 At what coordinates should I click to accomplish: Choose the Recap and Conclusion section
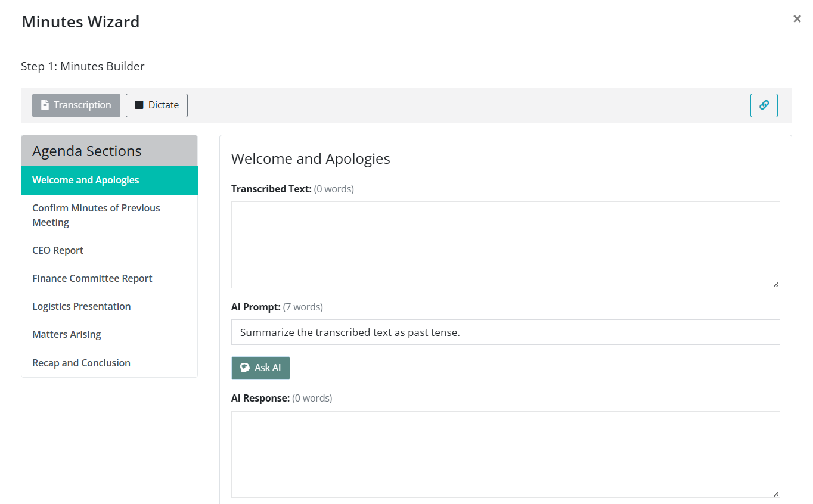pos(82,363)
